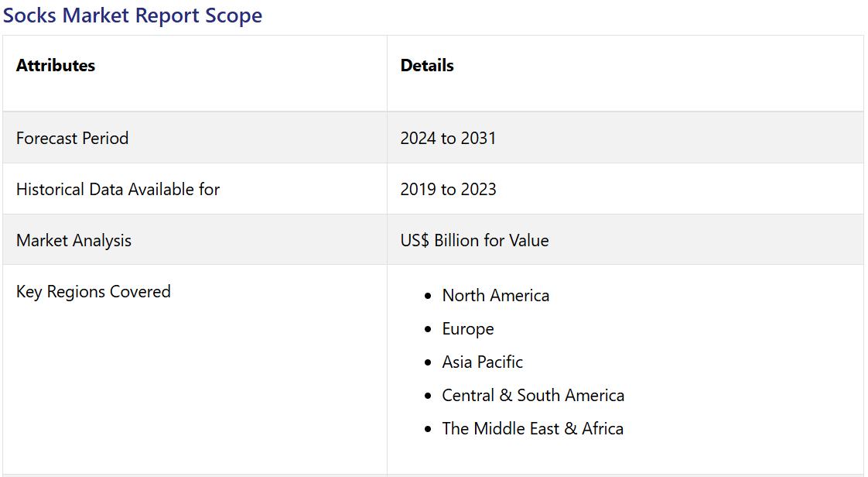Screen dimensions: 868x477
Task: Click The Middle East & Africa item
Action: tap(532, 429)
